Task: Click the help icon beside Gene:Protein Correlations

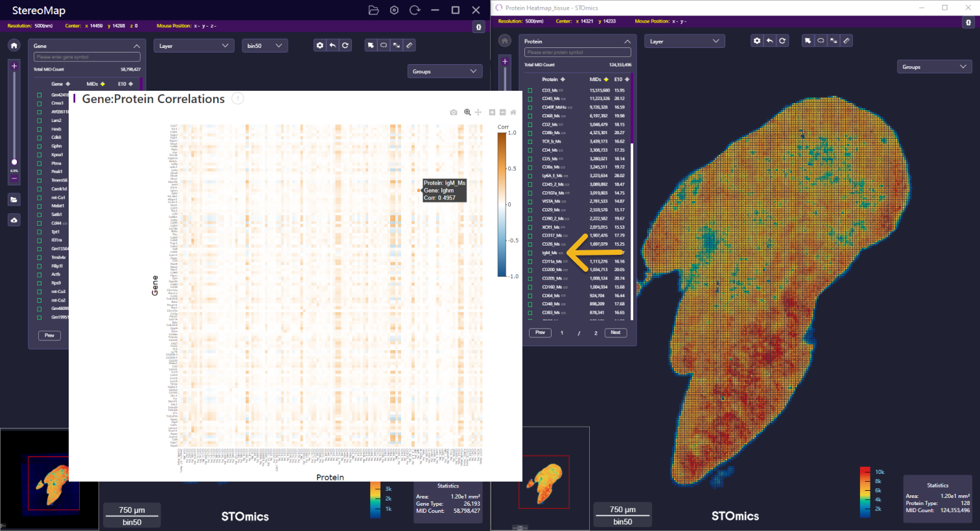Action: (238, 99)
